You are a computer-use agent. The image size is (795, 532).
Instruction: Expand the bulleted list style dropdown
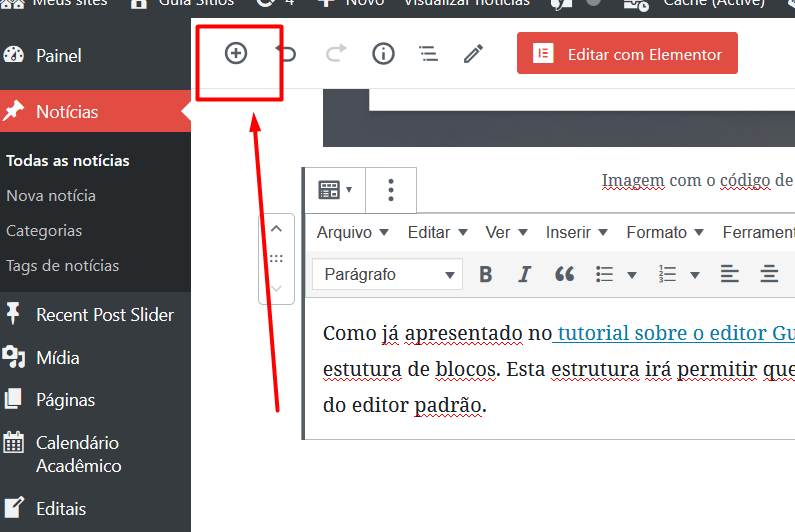pyautogui.click(x=631, y=274)
